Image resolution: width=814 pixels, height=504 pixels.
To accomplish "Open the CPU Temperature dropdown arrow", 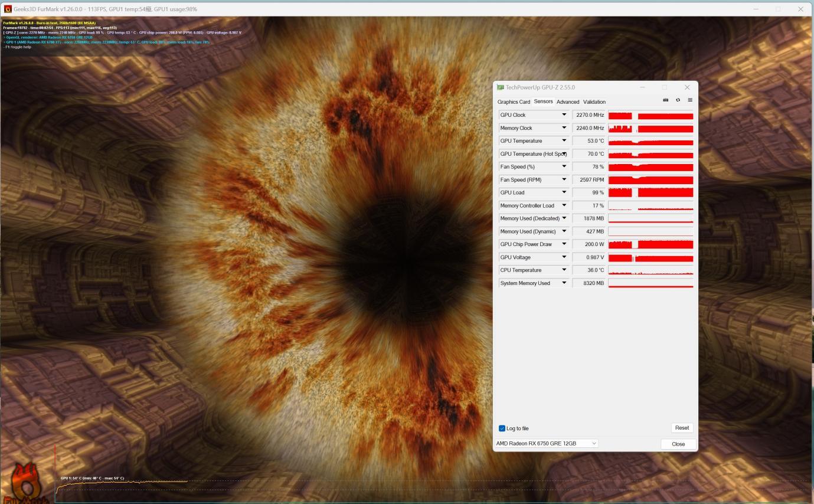I will point(564,270).
